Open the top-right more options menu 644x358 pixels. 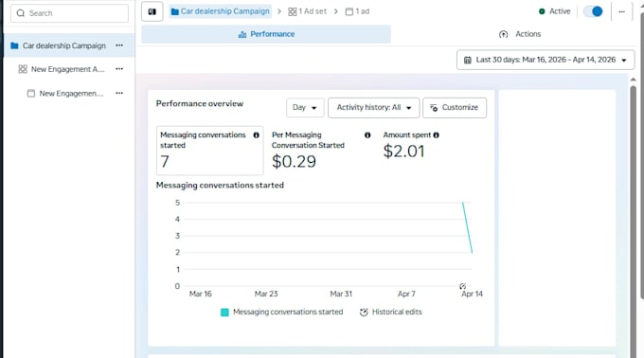(x=622, y=11)
